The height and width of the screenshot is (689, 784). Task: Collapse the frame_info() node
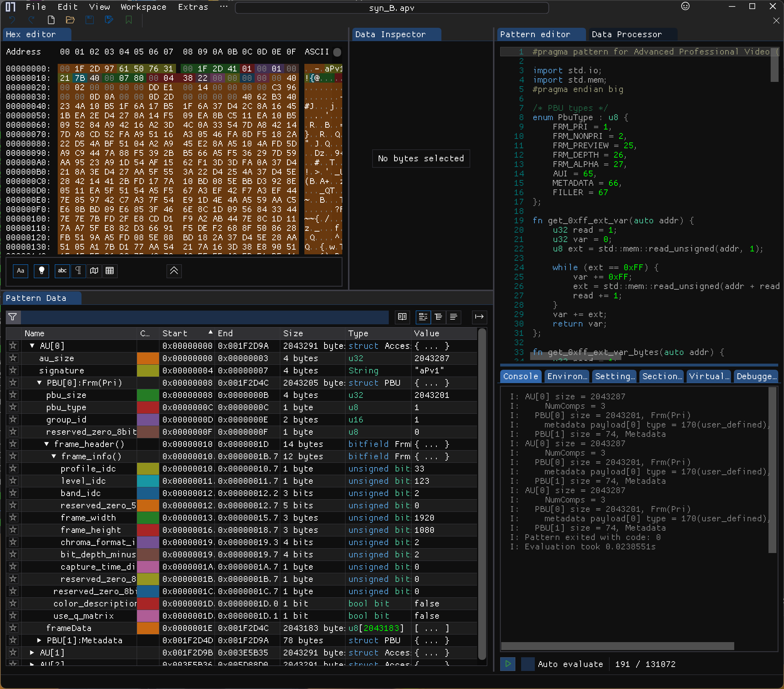(54, 457)
